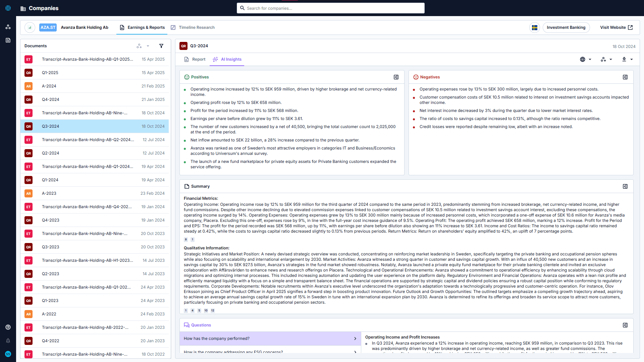644x362 pixels.
Task: Filter the Documents list
Action: point(161,46)
